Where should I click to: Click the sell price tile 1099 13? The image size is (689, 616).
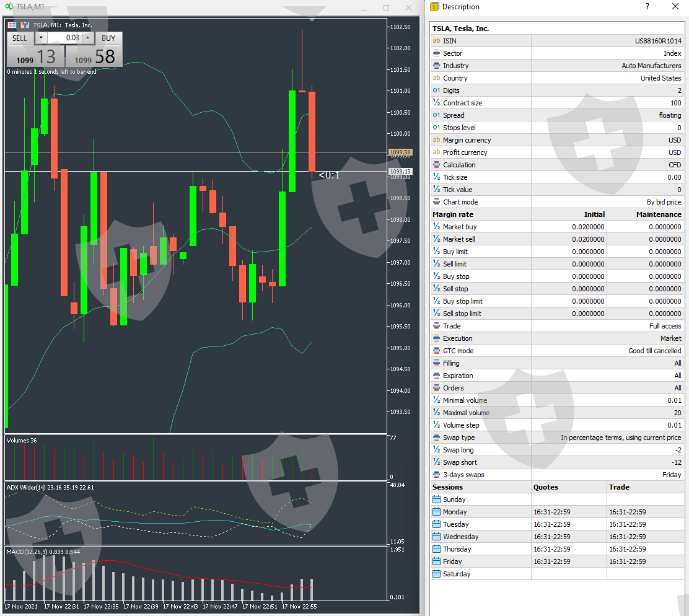tap(35, 56)
